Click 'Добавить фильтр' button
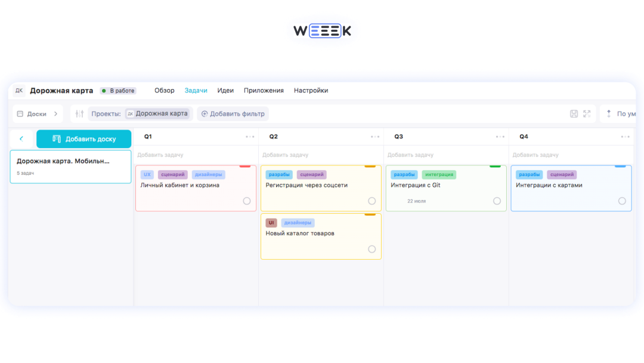644x363 pixels. point(233,113)
